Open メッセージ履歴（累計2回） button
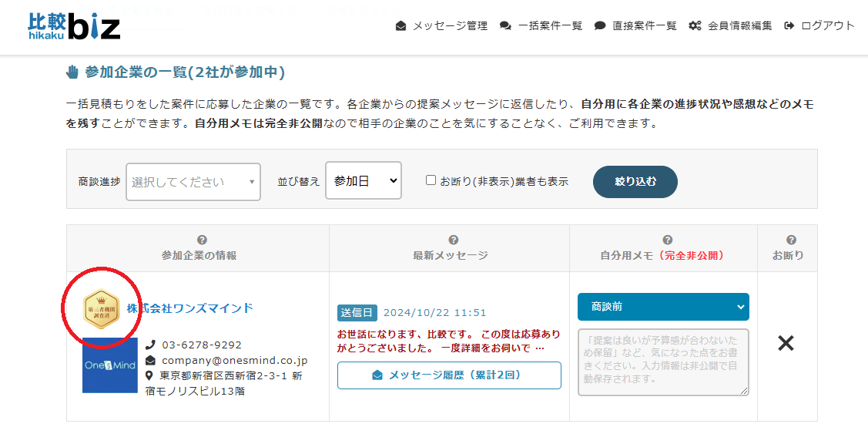Image resolution: width=868 pixels, height=434 pixels. click(449, 375)
